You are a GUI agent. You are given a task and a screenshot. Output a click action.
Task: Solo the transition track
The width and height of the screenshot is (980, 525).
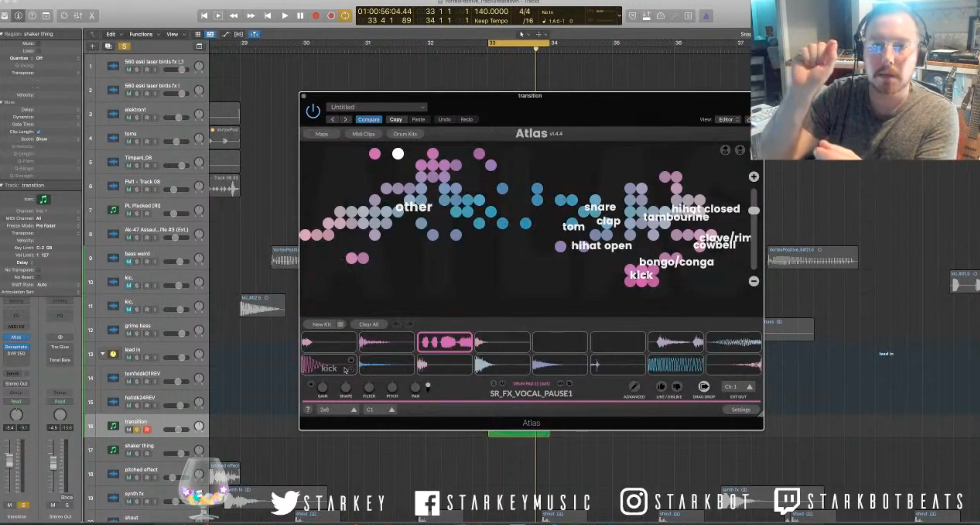click(x=137, y=429)
